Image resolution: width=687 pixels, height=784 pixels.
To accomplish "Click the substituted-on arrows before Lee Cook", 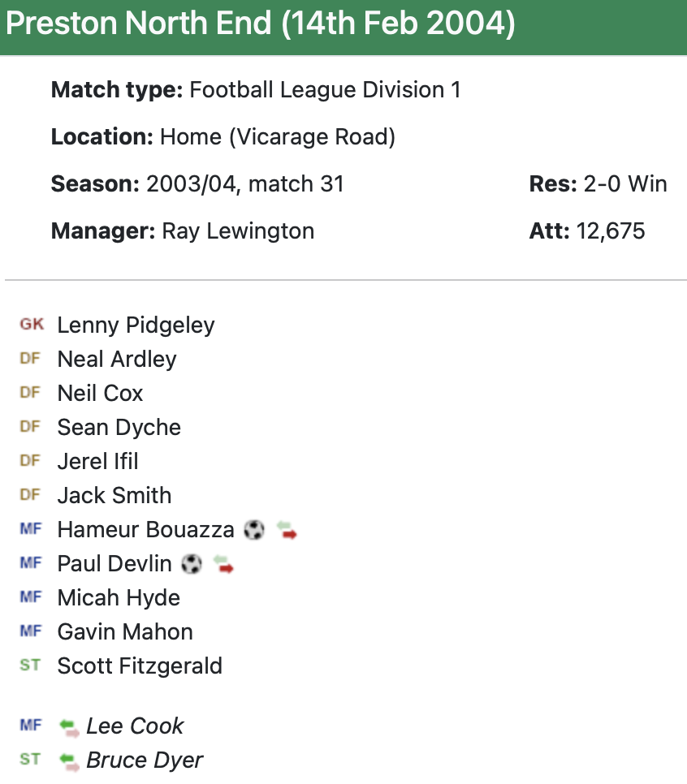I will click(70, 727).
